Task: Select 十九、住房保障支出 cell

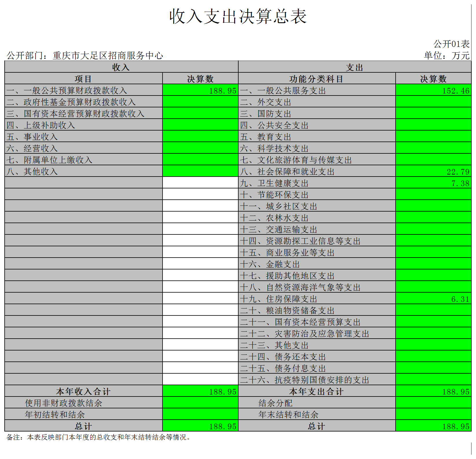Action: click(x=317, y=298)
